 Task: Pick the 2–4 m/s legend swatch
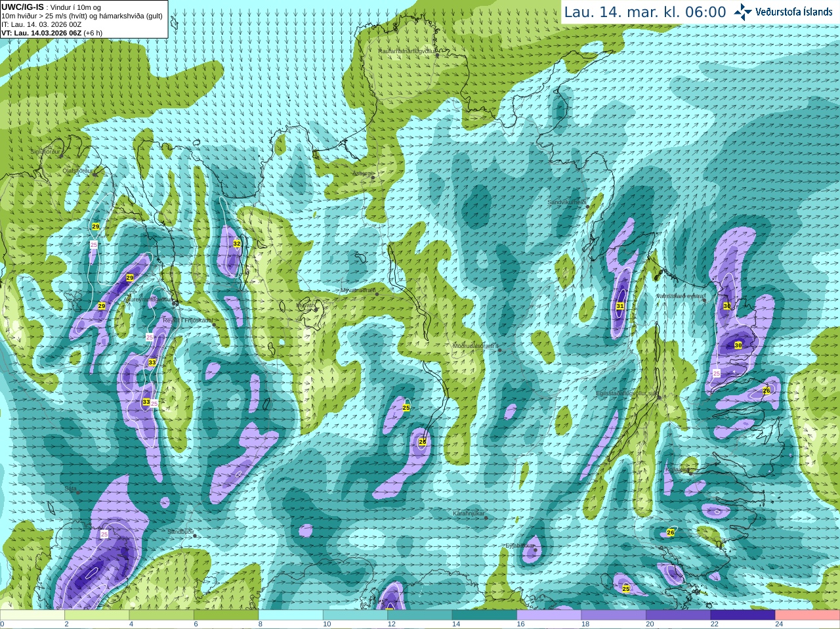[96, 615]
